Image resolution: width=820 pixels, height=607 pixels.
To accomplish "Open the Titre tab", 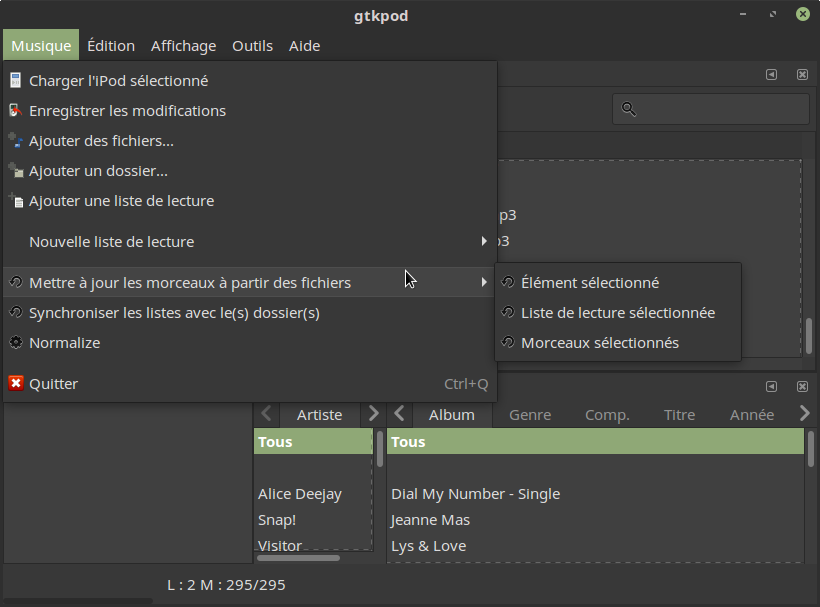I will click(x=679, y=415).
